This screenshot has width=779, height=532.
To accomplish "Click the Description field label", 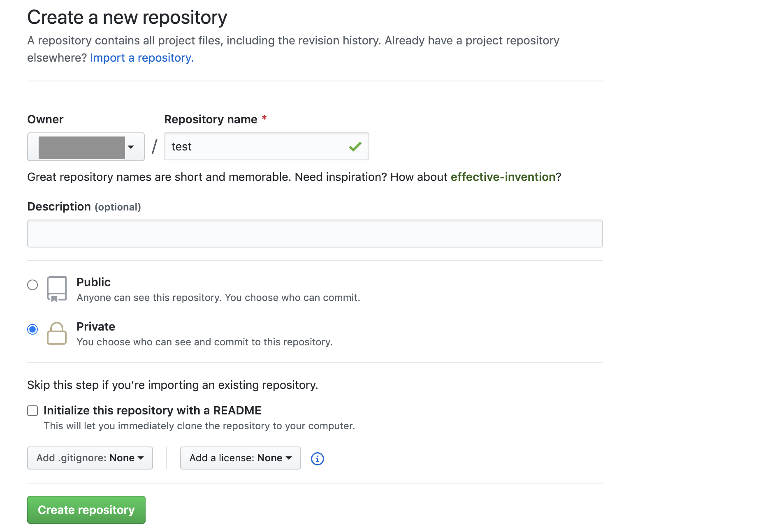I will pos(59,207).
